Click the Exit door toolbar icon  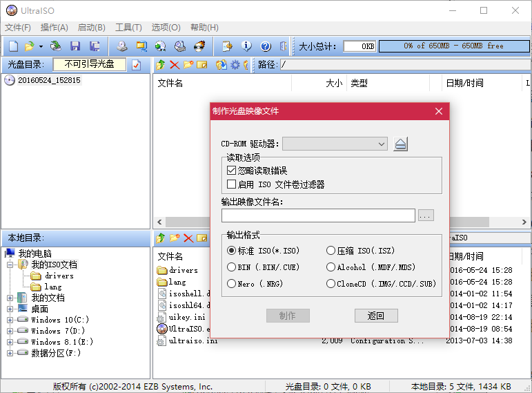284,46
